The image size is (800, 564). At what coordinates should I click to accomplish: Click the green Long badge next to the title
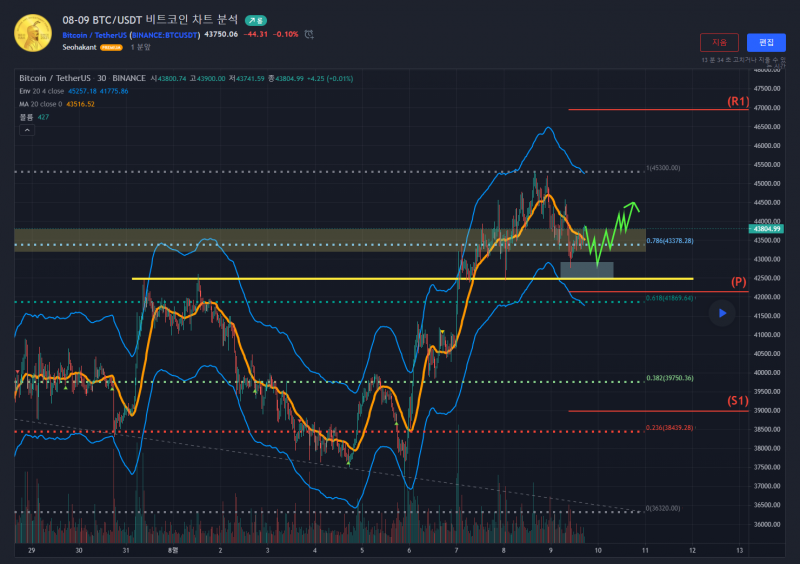256,20
